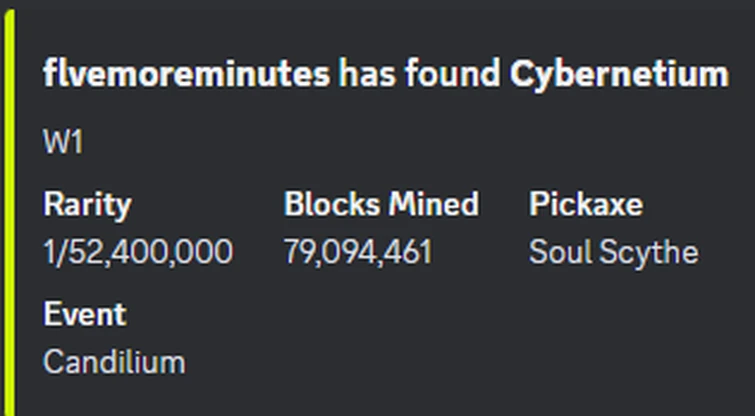Click the word 'Blocks' in the field heading
Image resolution: width=755 pixels, height=416 pixels.
[327, 205]
